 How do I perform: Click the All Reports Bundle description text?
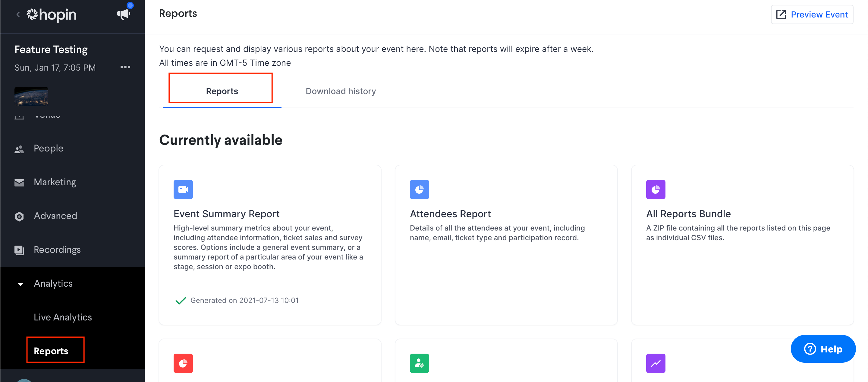click(738, 233)
